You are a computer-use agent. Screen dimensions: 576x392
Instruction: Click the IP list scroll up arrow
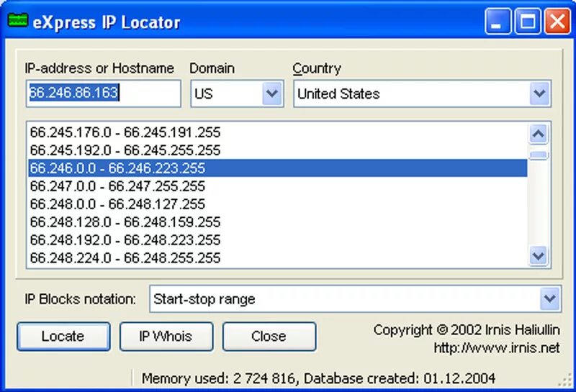(x=539, y=134)
